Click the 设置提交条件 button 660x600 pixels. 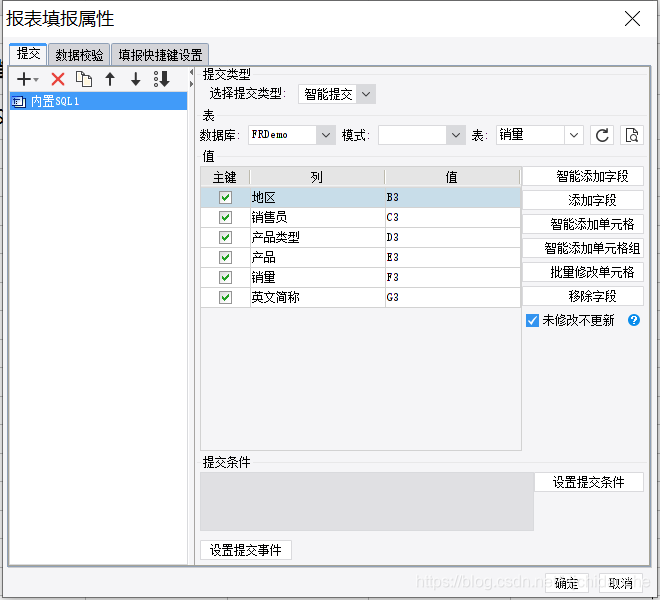click(x=589, y=482)
